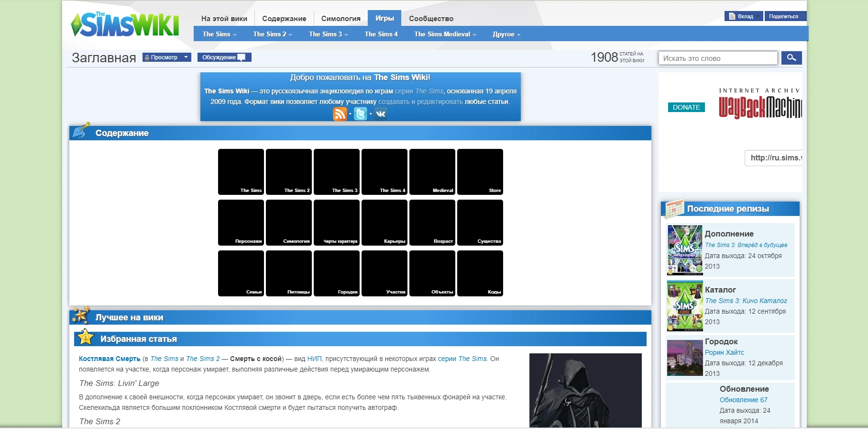Open the Питомцы tile
This screenshot has height=429, width=868.
tap(289, 273)
